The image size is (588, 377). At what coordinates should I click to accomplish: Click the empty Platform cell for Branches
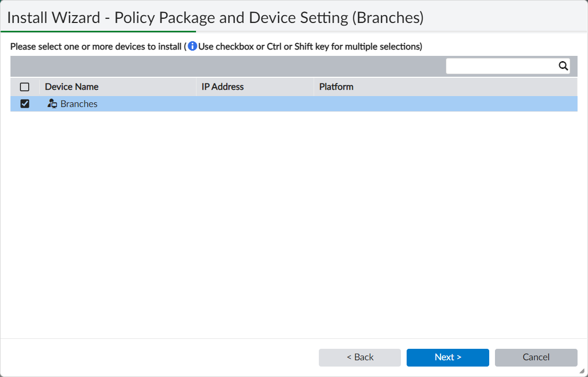(x=444, y=104)
